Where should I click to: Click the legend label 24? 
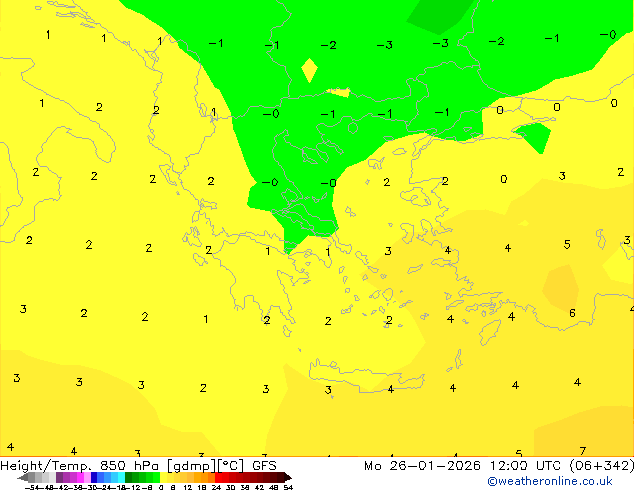[216, 487]
